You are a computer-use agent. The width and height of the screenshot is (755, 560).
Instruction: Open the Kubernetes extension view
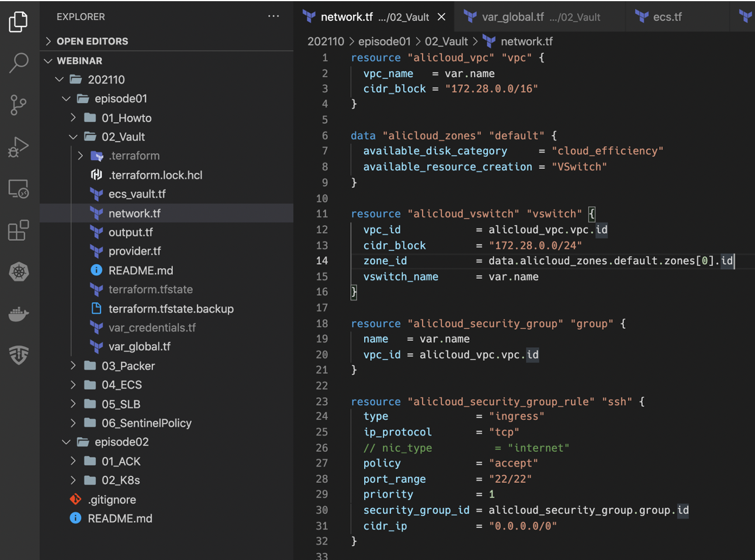[18, 272]
